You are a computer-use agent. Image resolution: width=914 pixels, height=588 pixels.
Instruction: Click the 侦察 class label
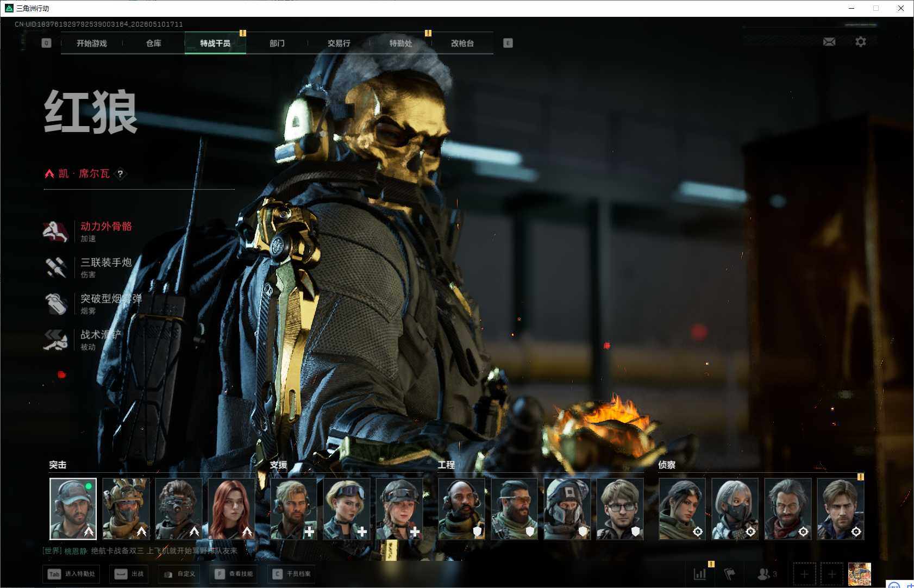coord(667,465)
